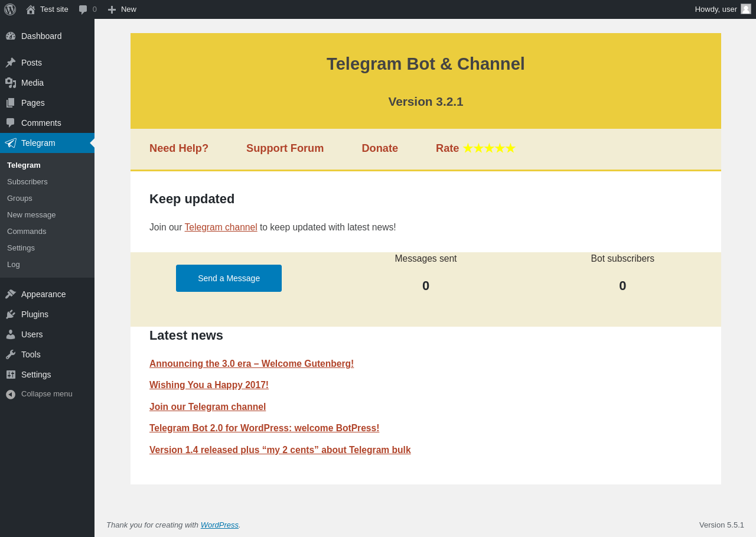The image size is (756, 537).
Task: Click the Send a Message button
Action: [x=229, y=278]
